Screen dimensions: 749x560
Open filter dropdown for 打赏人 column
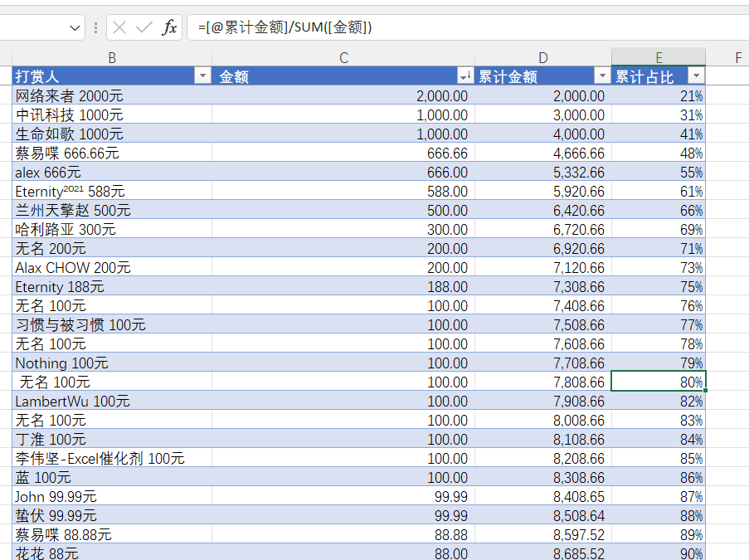(x=202, y=75)
